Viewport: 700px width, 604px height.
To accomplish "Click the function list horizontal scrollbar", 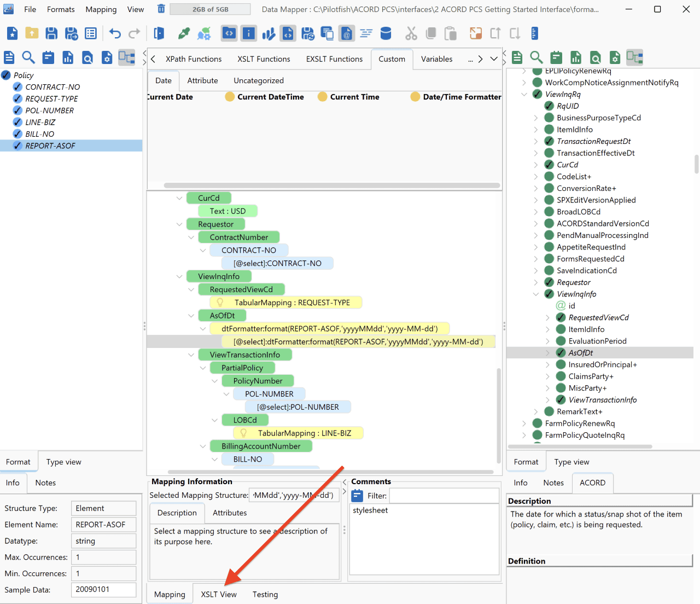I will [332, 185].
